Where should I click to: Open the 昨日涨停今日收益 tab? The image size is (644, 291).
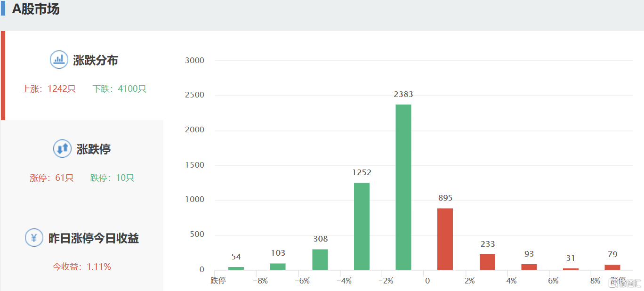pos(93,238)
